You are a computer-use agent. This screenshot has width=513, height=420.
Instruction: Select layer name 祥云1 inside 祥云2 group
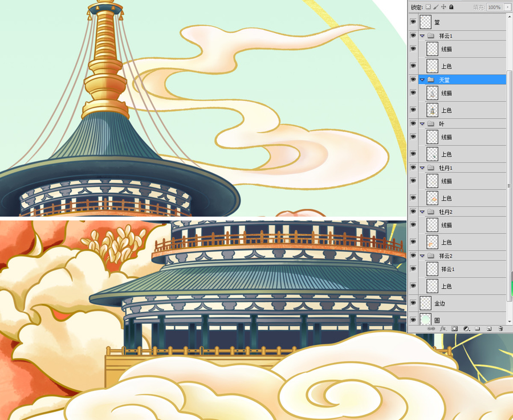(448, 269)
